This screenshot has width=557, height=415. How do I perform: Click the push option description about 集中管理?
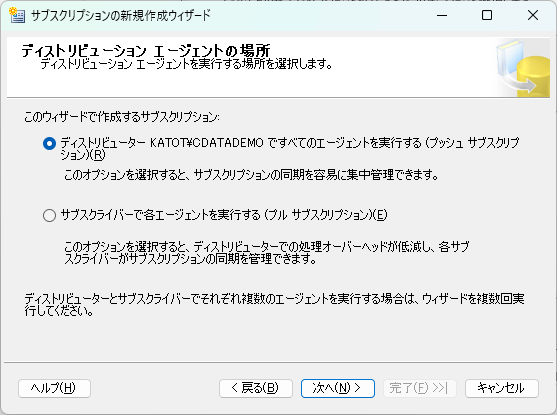[251, 175]
